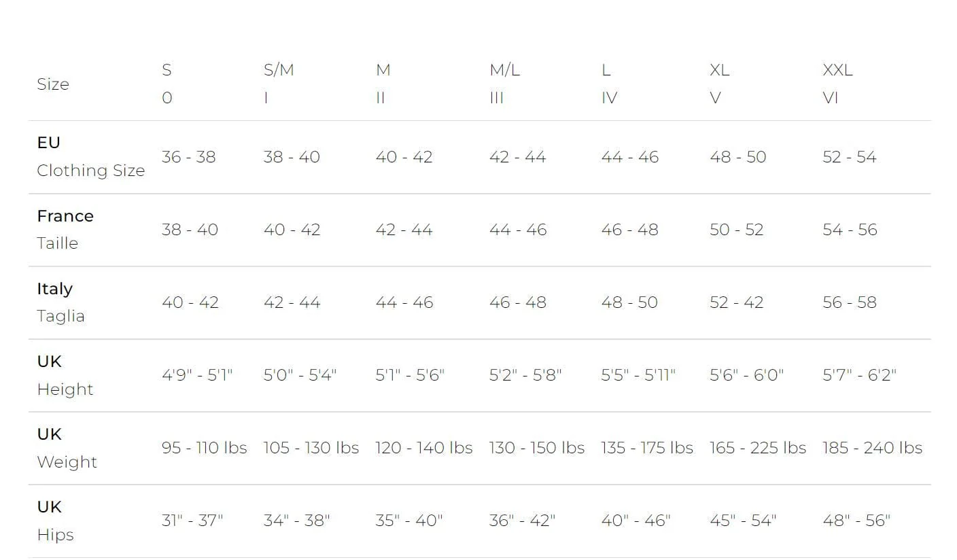957x560 pixels.
Task: Select weight cell 185 - 240 lbs
Action: [872, 448]
